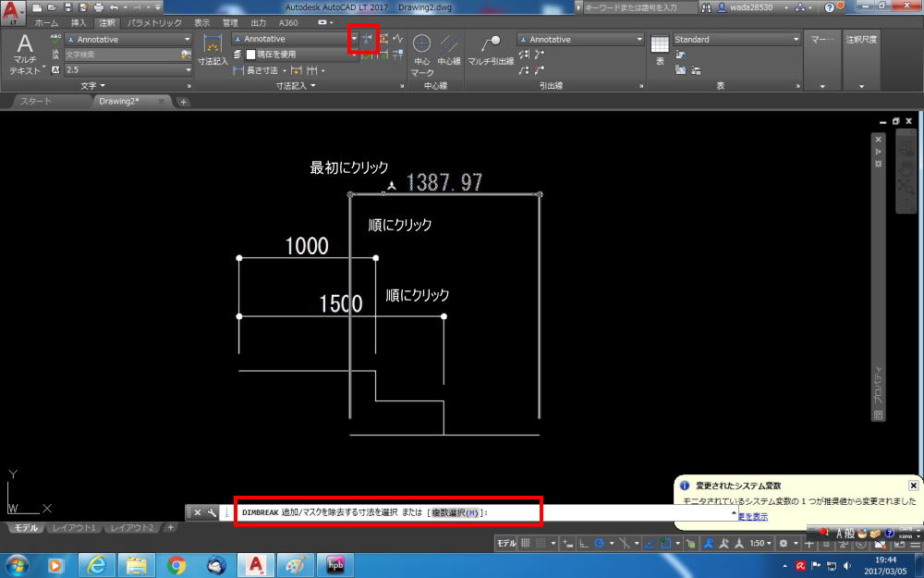
Task: Select the マルチ引出線 multileader tool
Action: pos(491,50)
